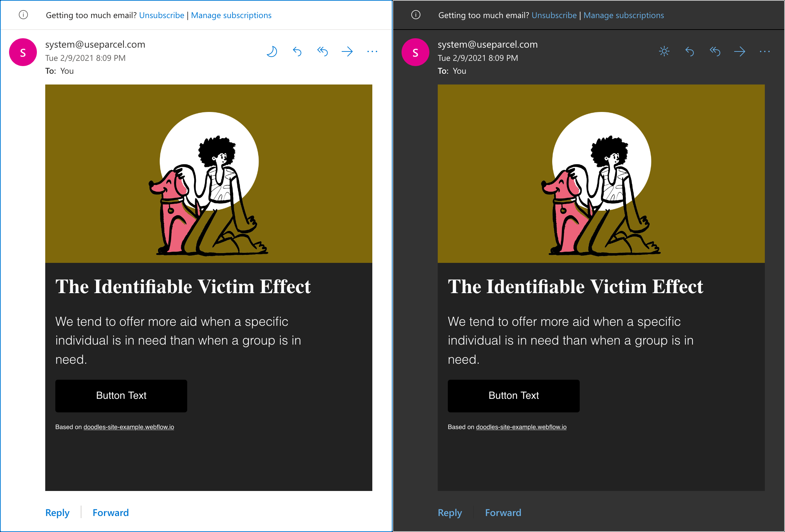This screenshot has height=532, width=785.
Task: Open the more options ellipsis in dark pane
Action: tap(764, 51)
